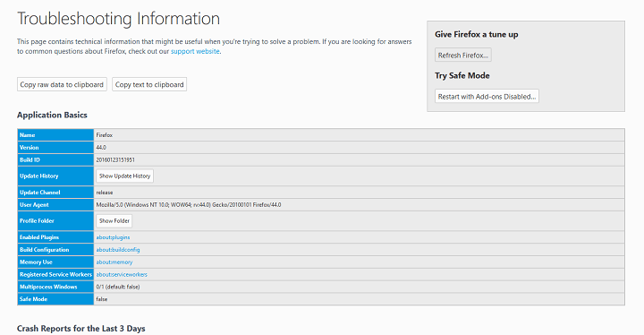This screenshot has height=335, width=644.
Task: Click the Enabled Plugins row header
Action: 55,237
